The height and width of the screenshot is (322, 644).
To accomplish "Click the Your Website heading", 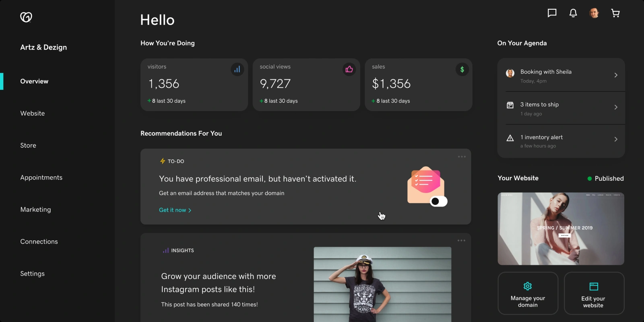I will (518, 178).
